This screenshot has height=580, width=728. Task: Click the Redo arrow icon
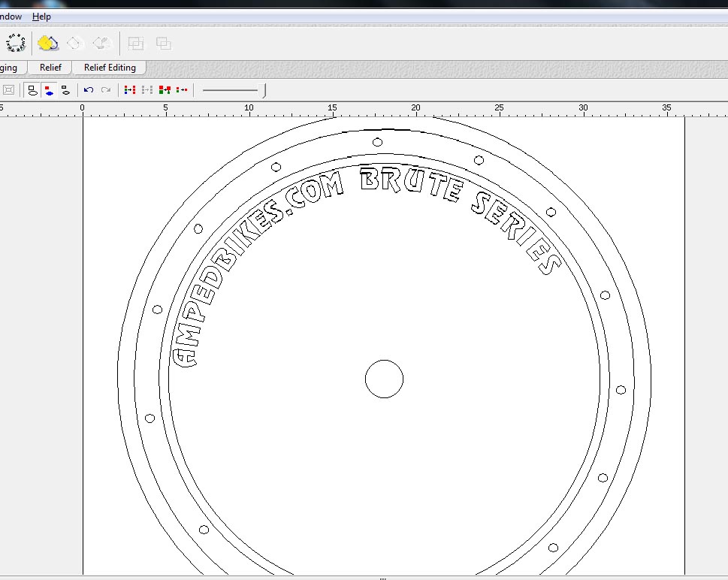pyautogui.click(x=106, y=90)
